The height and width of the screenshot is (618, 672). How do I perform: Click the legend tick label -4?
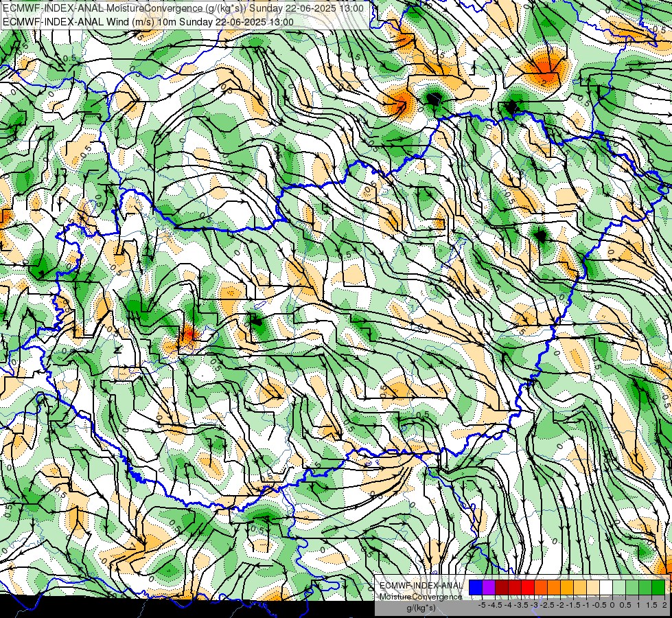pyautogui.click(x=508, y=605)
